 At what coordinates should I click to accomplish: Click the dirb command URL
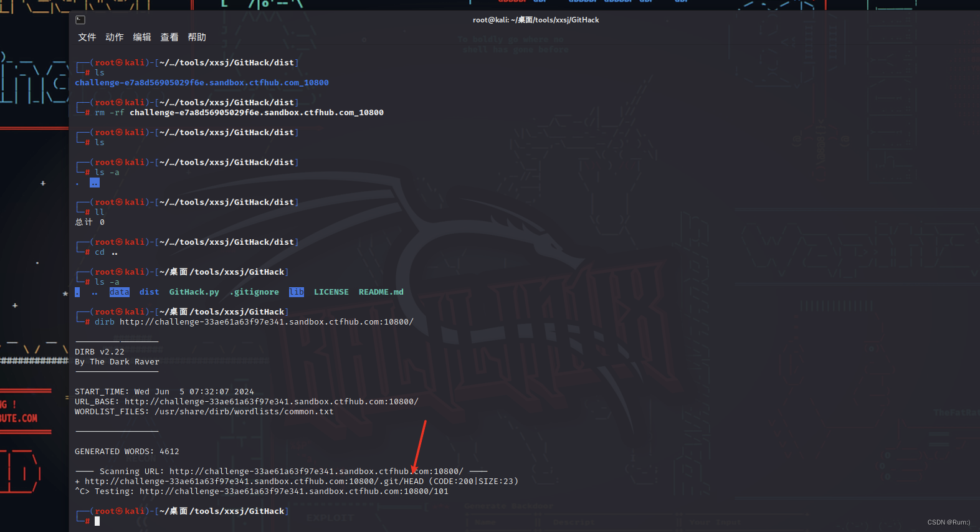click(x=267, y=322)
